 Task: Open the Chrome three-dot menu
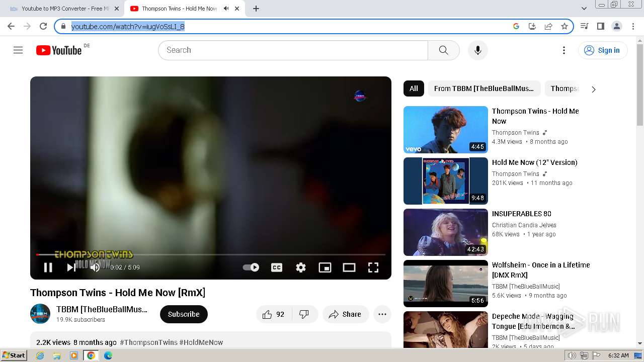[x=633, y=26]
